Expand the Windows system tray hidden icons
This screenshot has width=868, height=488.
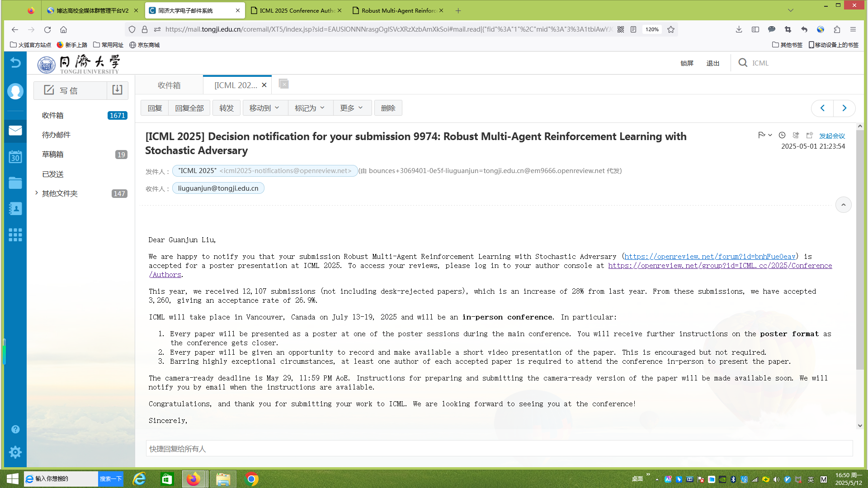pos(657,479)
